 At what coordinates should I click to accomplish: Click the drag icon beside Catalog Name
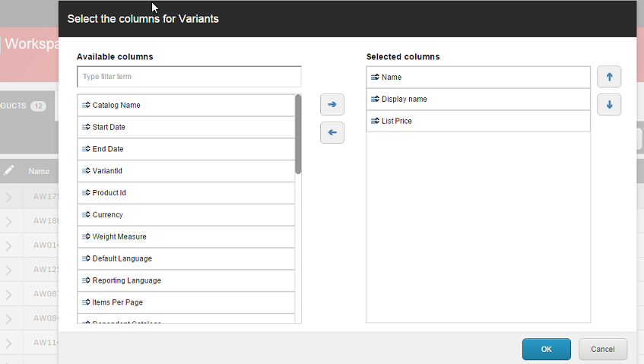(86, 106)
